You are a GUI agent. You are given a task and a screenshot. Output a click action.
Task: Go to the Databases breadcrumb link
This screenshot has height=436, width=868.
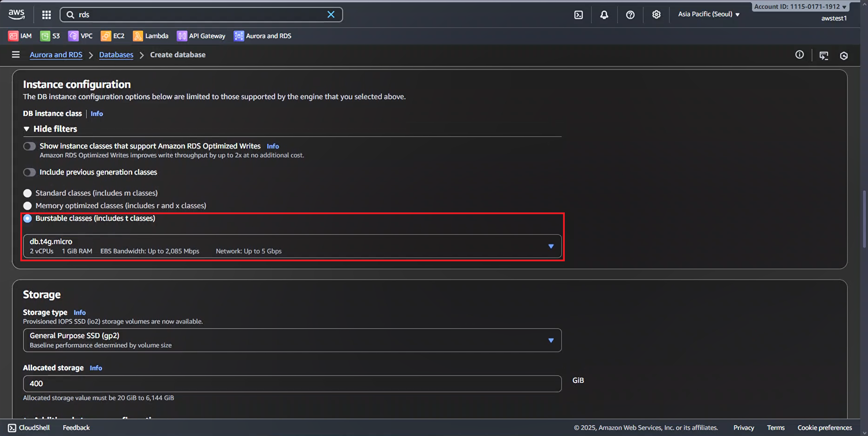[116, 55]
